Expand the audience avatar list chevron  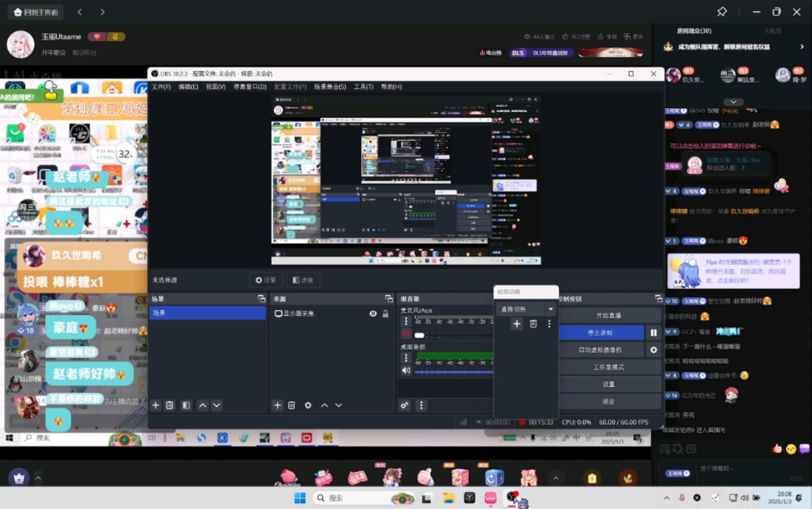click(x=733, y=102)
